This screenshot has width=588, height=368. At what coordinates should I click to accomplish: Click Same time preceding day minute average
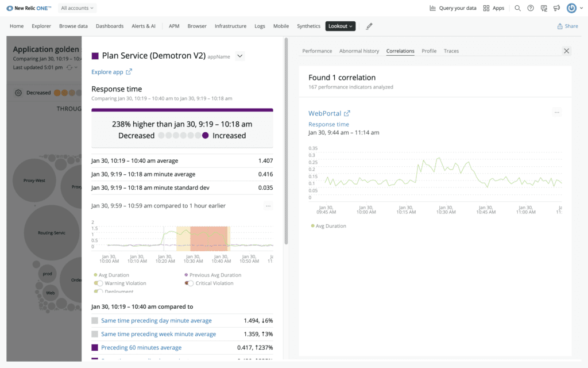pyautogui.click(x=156, y=320)
